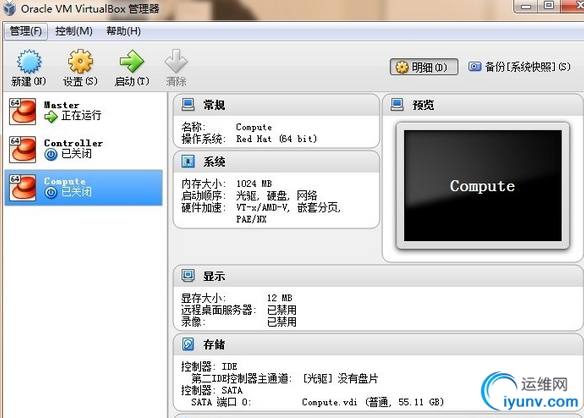
Task: Click Master's green running-state arrow icon
Action: pos(51,117)
